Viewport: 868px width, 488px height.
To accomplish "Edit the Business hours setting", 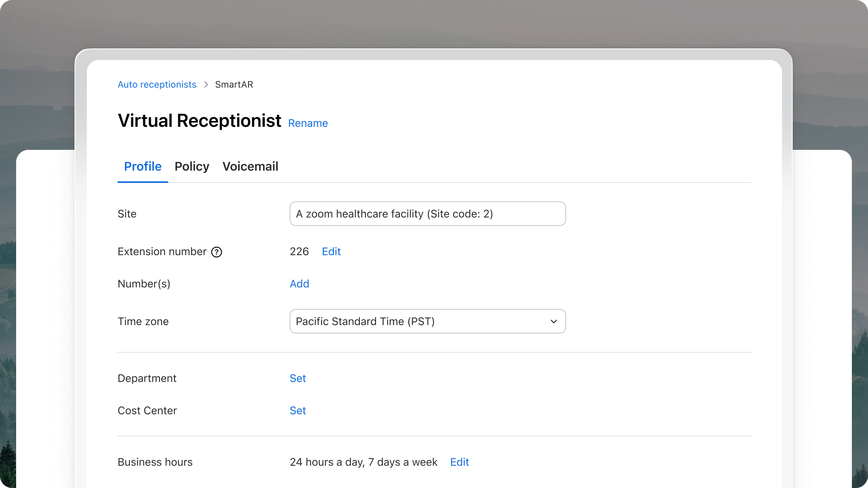I will coord(459,462).
